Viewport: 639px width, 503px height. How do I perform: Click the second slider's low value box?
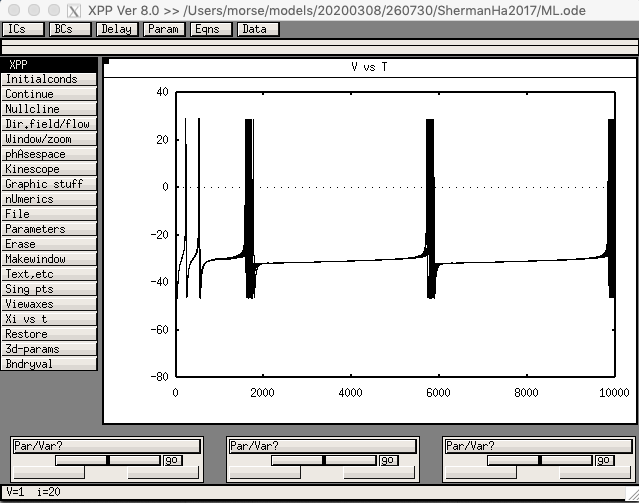[265, 473]
